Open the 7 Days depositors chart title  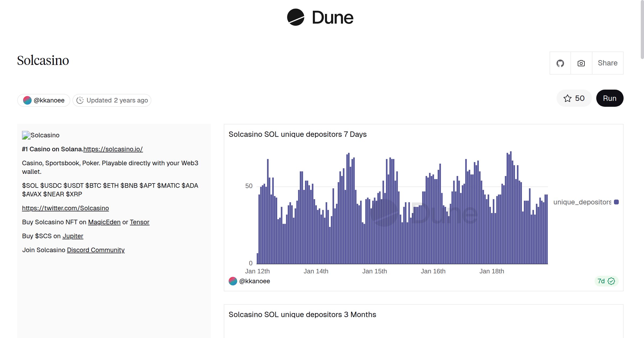point(297,134)
